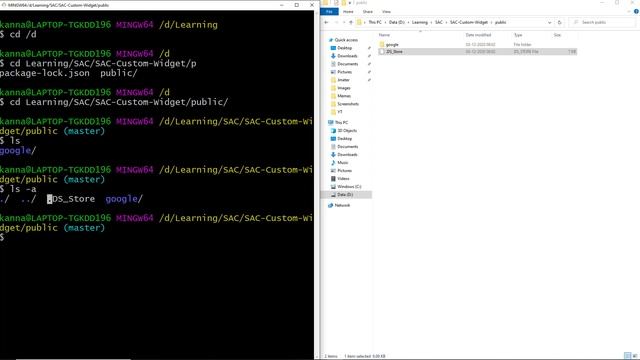Select the .DS_Store file in Explorer
The height and width of the screenshot is (360, 640).
(477, 52)
